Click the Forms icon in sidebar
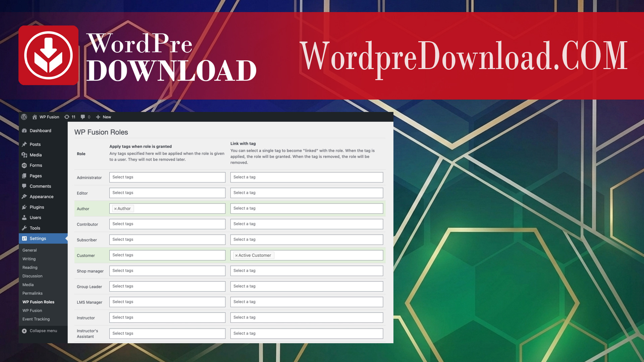This screenshot has height=362, width=644. [24, 165]
